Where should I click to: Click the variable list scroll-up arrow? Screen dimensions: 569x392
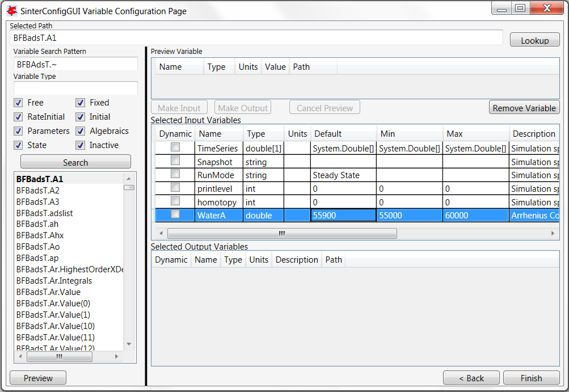(129, 178)
